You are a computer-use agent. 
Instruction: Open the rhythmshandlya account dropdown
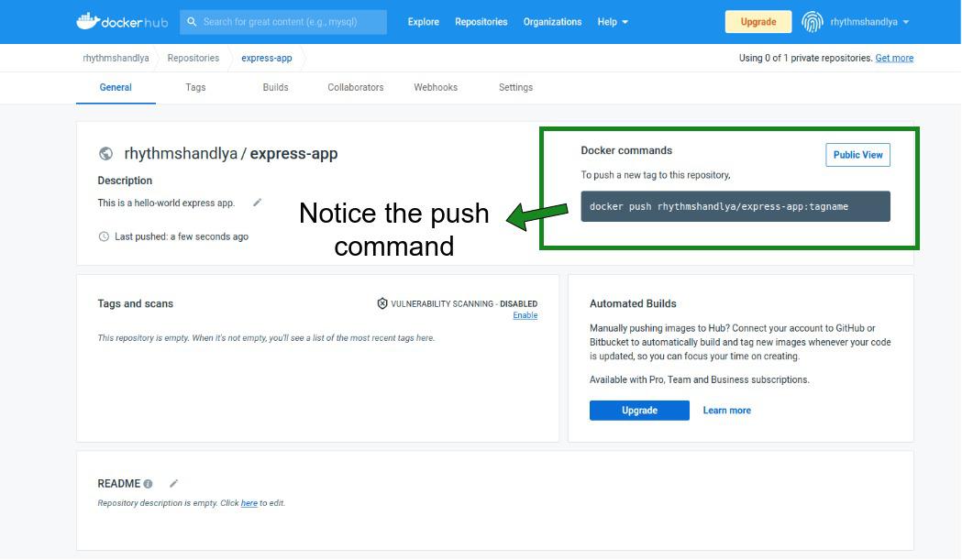point(868,22)
